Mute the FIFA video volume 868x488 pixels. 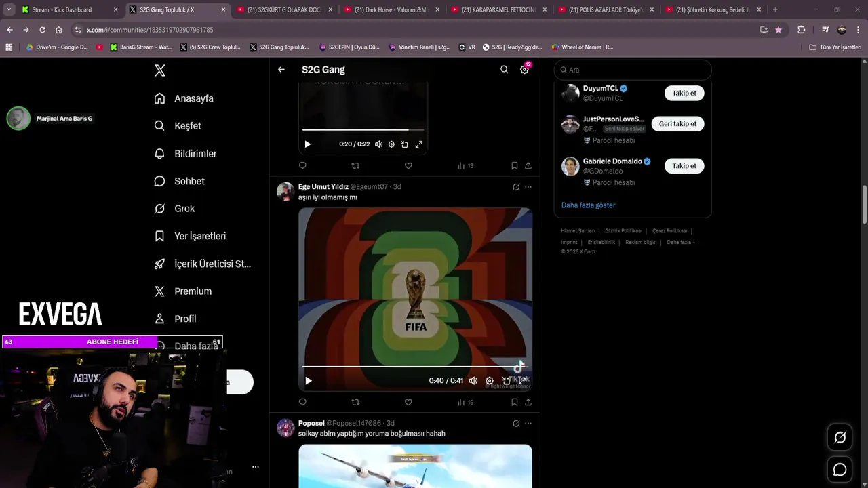point(473,381)
